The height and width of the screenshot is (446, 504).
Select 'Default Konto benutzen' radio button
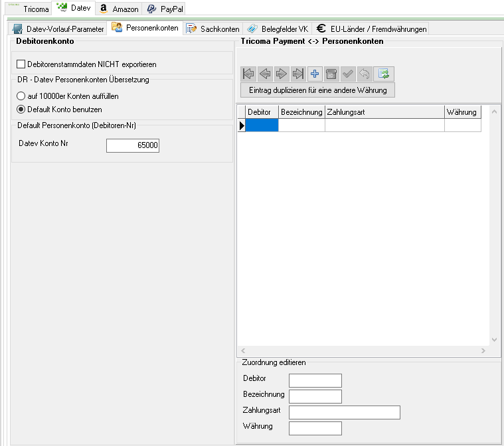(x=21, y=109)
